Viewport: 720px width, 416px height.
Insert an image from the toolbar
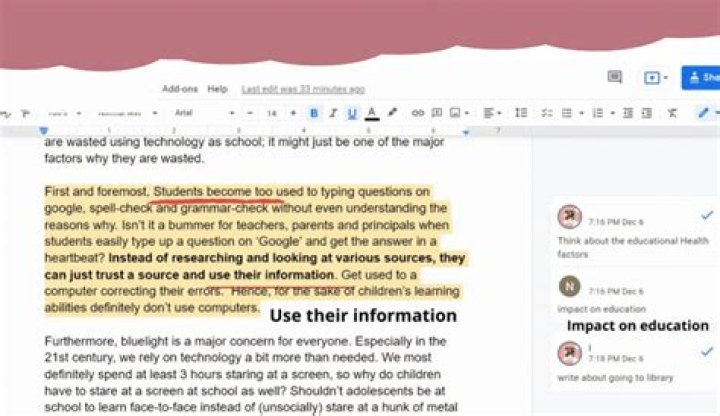click(x=455, y=112)
